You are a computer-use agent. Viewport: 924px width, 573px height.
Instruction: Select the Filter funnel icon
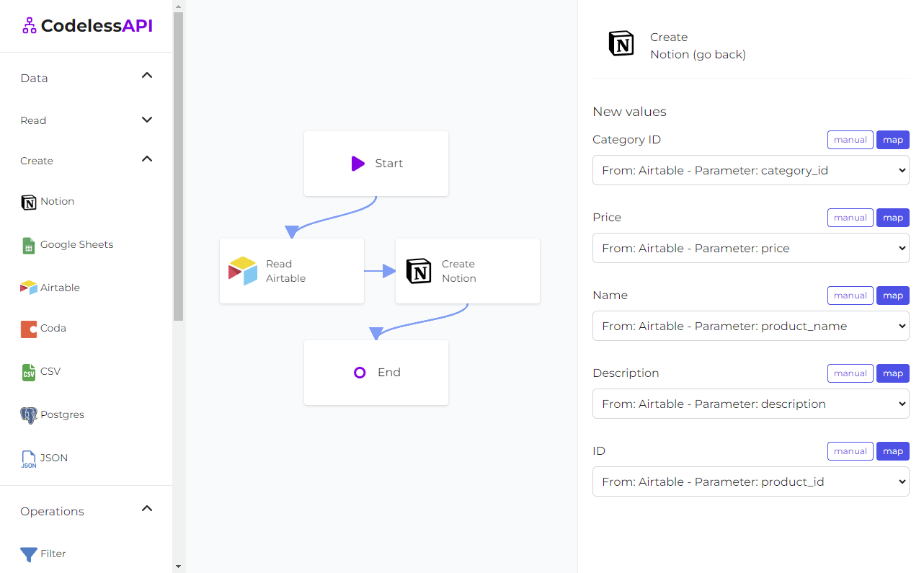[x=29, y=554]
